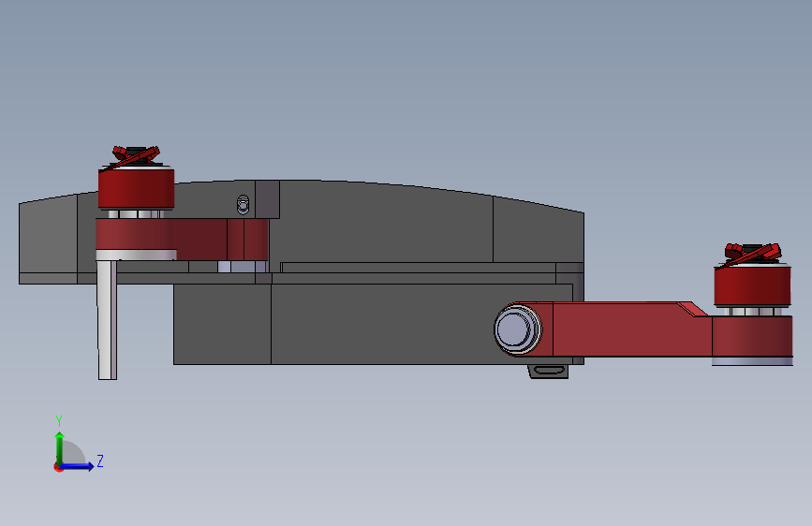Select the right red cylindrical knob

tap(752, 285)
